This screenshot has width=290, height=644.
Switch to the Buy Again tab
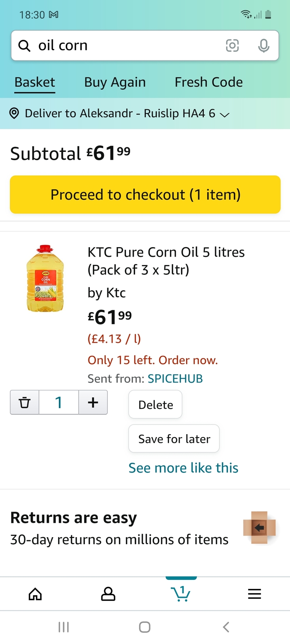tap(115, 82)
